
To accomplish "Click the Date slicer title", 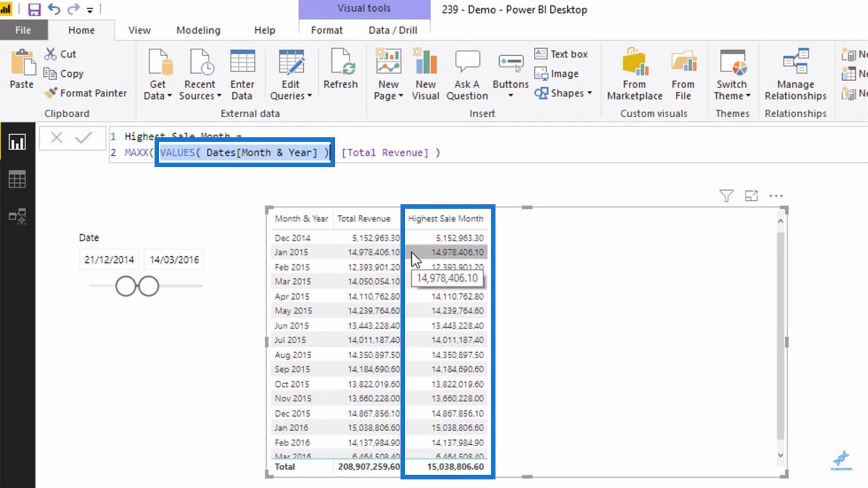I will (x=89, y=238).
